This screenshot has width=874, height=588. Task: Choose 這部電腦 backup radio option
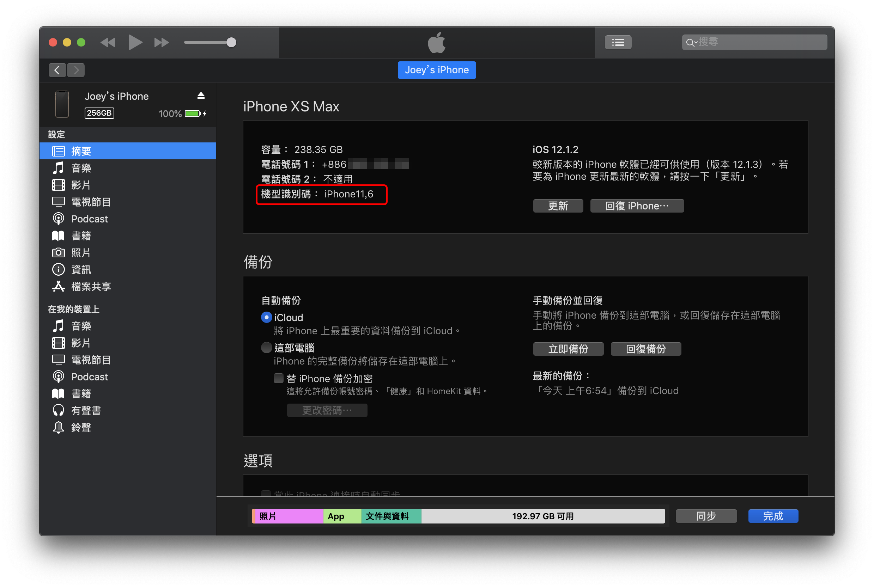266,348
